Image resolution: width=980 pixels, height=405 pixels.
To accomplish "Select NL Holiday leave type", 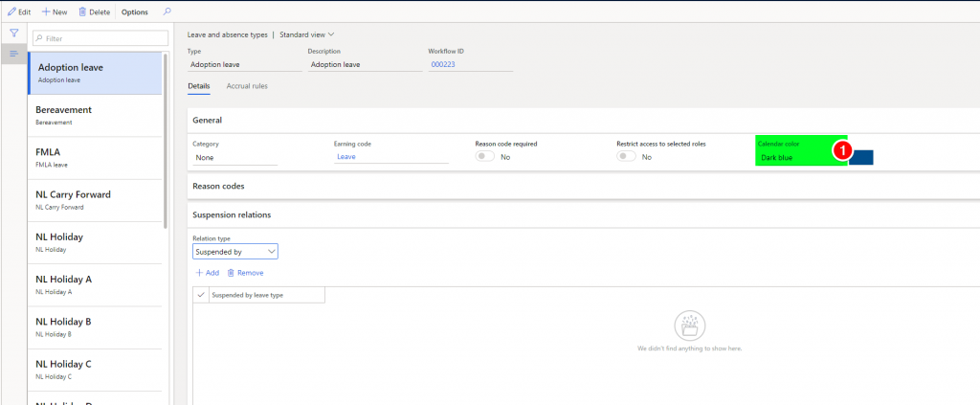I will coord(95,242).
